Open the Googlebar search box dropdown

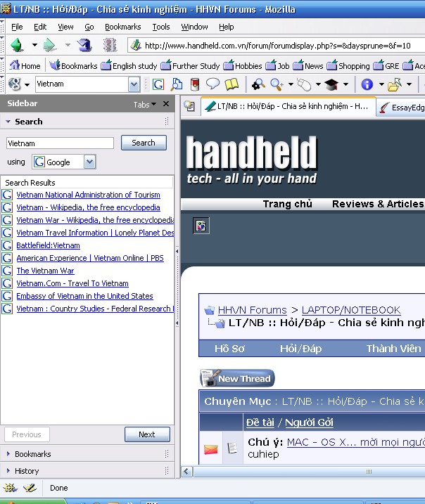coord(134,84)
